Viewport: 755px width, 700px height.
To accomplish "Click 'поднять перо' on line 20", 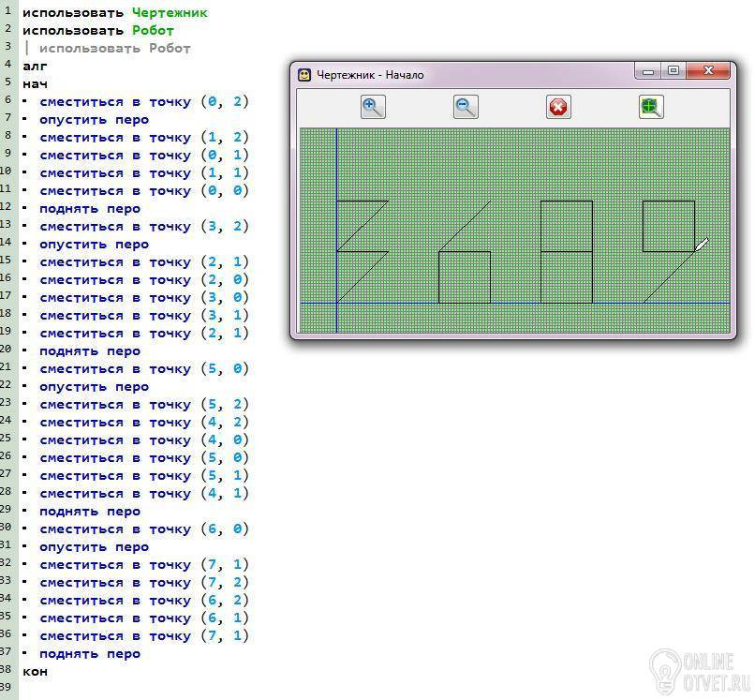I will point(90,351).
